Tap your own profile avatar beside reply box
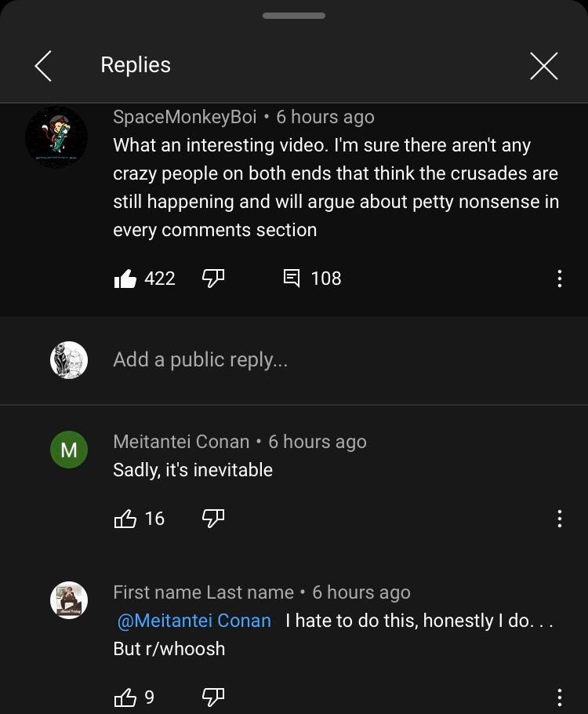This screenshot has width=588, height=714. 69,360
